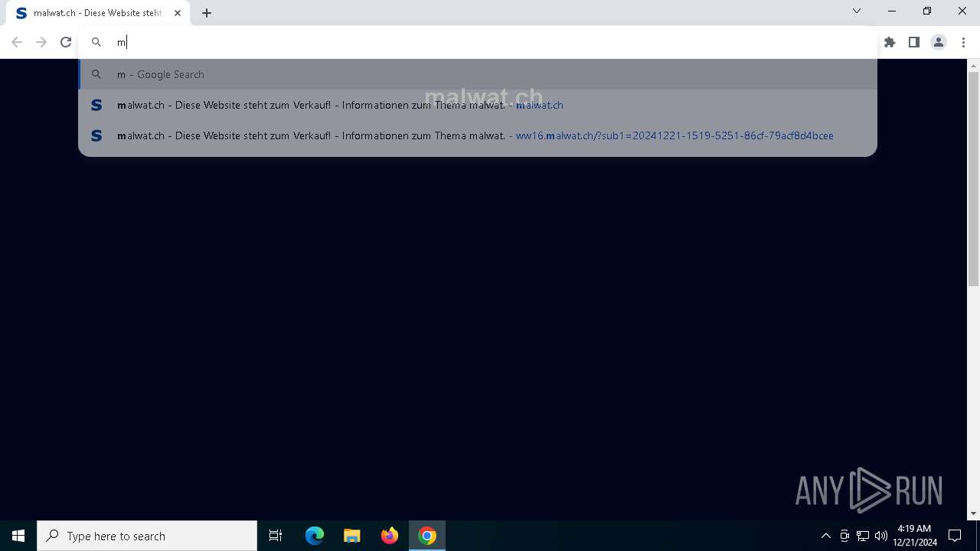
Task: Toggle the browser side panel icon
Action: pos(914,42)
